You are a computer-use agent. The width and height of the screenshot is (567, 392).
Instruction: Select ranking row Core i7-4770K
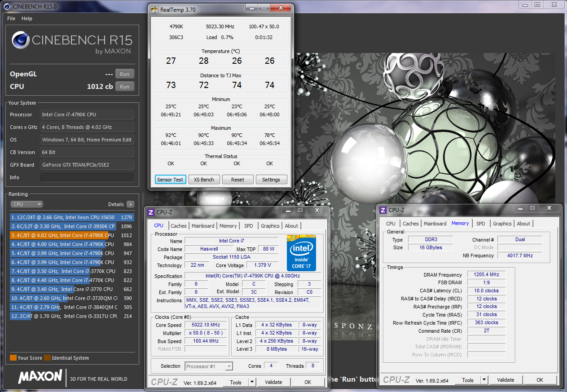tap(72, 280)
